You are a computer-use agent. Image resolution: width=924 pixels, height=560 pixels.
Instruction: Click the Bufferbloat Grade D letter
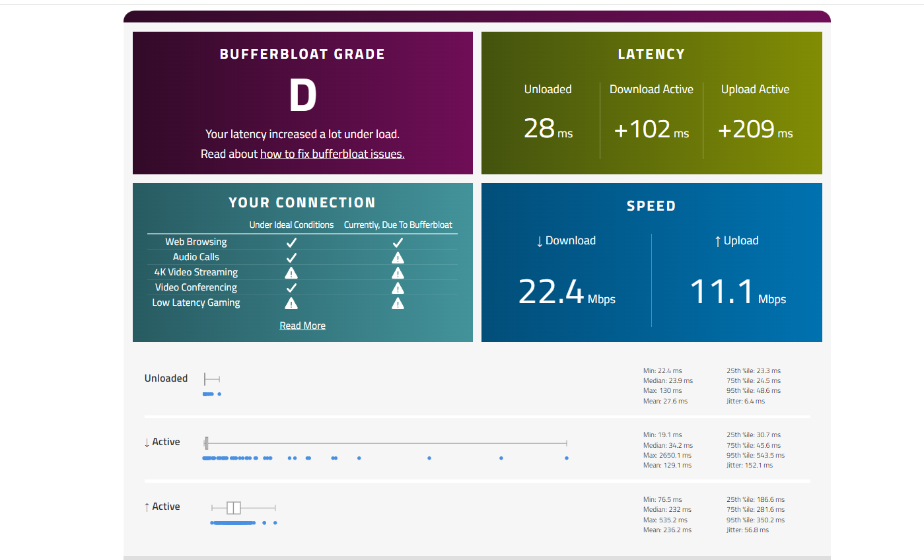[x=302, y=95]
